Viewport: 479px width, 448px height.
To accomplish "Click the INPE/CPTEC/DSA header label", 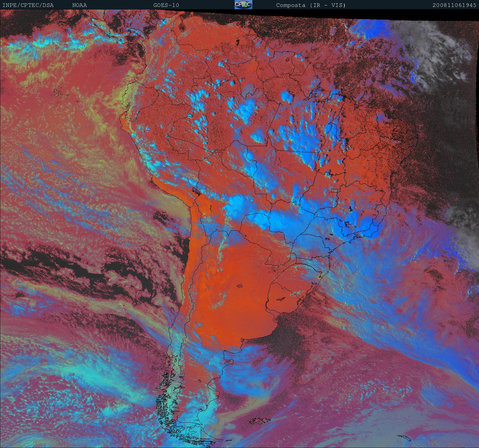I will [28, 5].
